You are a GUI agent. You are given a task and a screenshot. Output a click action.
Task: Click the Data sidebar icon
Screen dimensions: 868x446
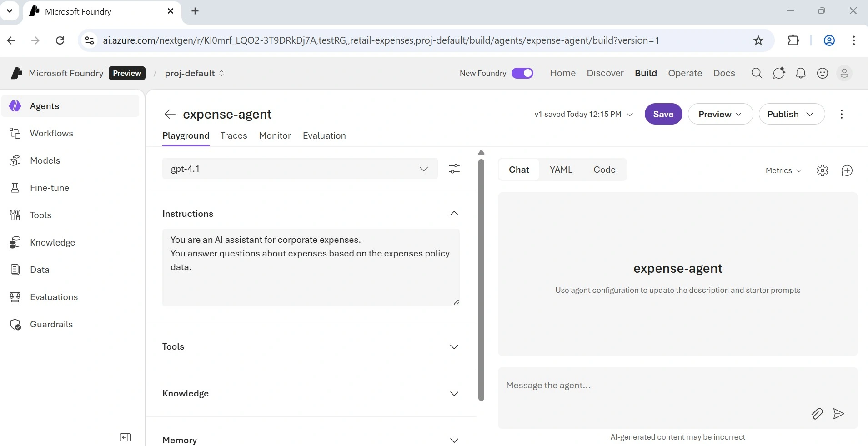pos(15,270)
